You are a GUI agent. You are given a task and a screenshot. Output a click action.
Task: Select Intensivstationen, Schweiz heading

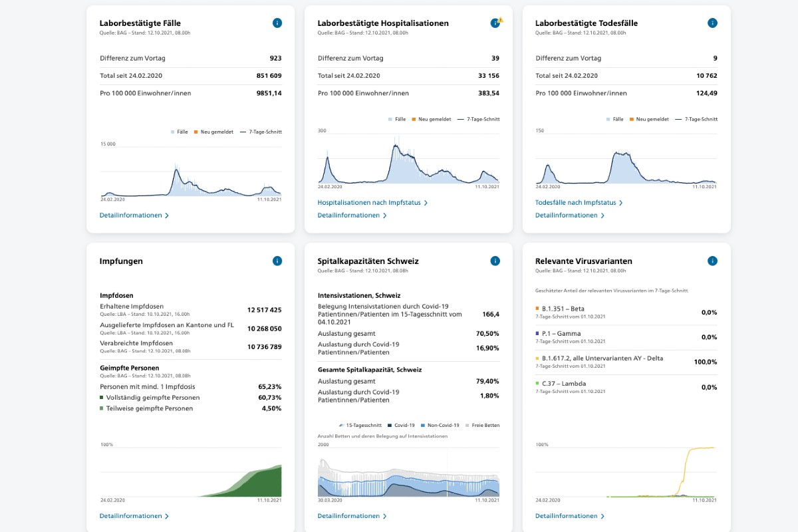pos(359,295)
